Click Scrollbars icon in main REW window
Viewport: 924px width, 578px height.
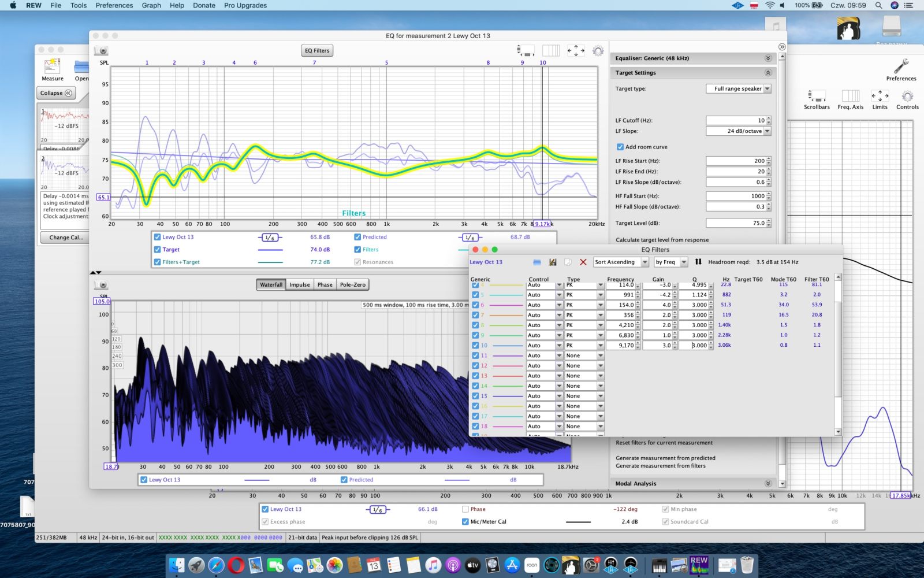pos(817,99)
